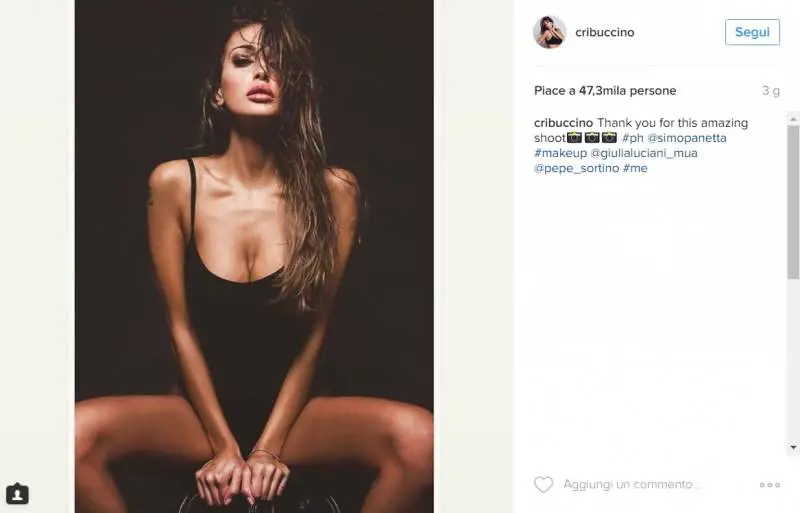Open cribuccino username in header
800x513 pixels.
[605, 32]
